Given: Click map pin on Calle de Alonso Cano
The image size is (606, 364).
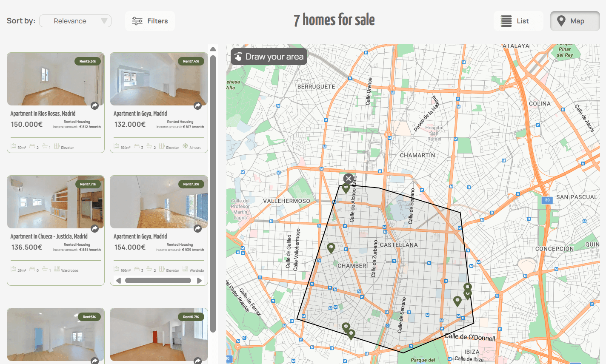Looking at the screenshot, I should (x=346, y=188).
